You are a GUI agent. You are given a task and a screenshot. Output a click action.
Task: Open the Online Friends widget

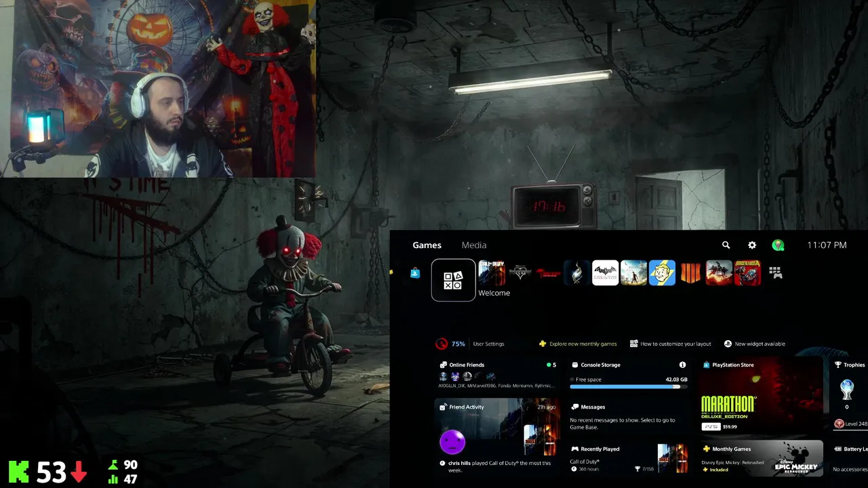click(498, 375)
